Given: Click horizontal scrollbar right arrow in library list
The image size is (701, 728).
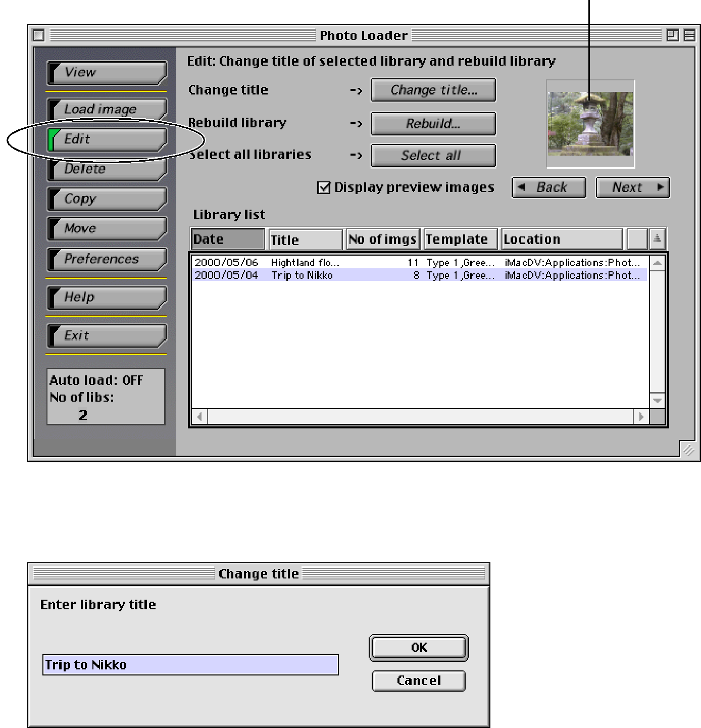Looking at the screenshot, I should [x=641, y=417].
